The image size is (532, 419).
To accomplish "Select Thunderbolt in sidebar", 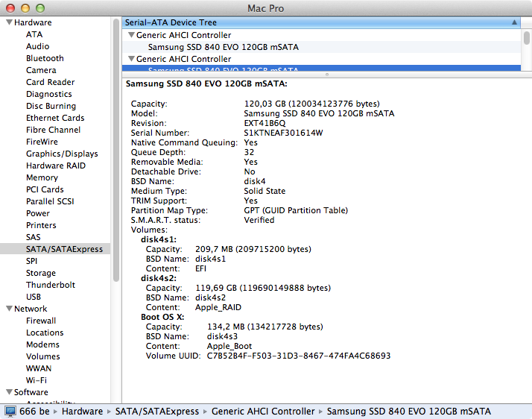I will point(51,285).
